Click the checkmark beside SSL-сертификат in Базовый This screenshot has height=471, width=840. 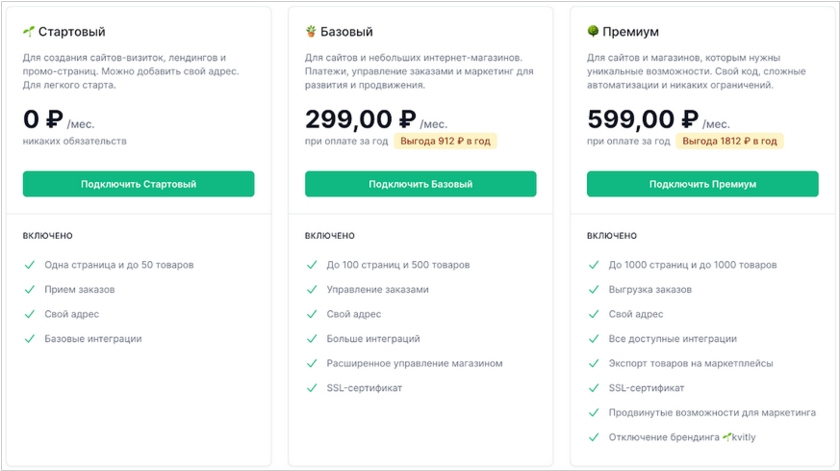click(x=312, y=388)
